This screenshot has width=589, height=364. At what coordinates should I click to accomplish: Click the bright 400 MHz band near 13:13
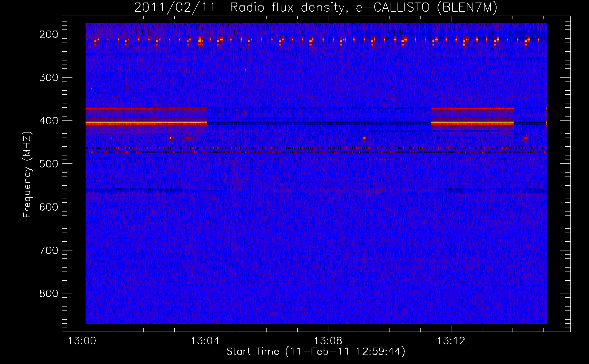click(473, 123)
